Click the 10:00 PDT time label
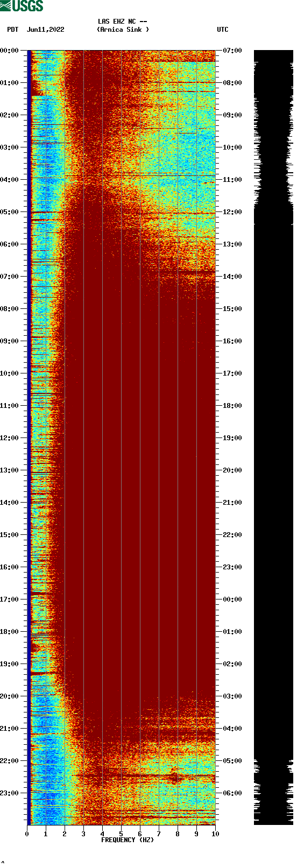Viewport: 297px width, 868px height. (10, 373)
